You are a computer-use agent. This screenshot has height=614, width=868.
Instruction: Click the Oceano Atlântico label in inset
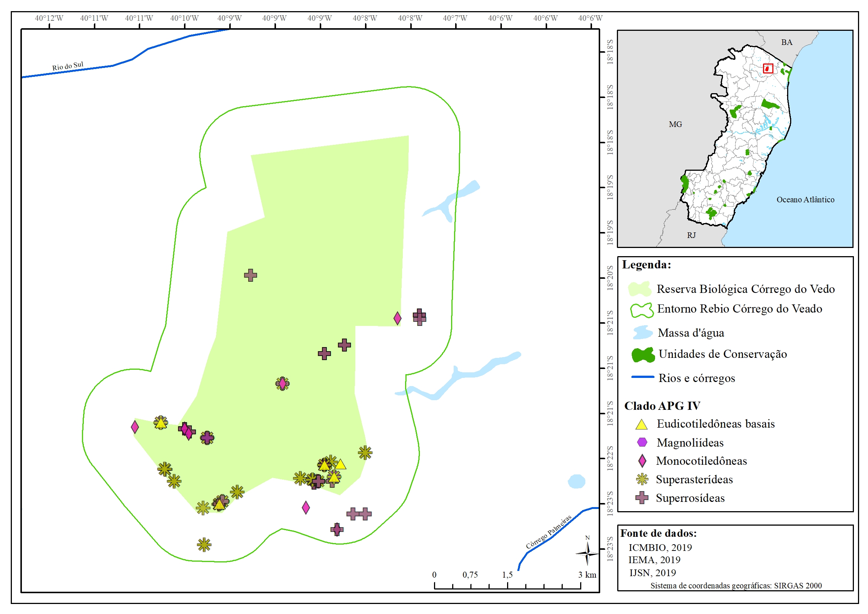pyautogui.click(x=805, y=199)
